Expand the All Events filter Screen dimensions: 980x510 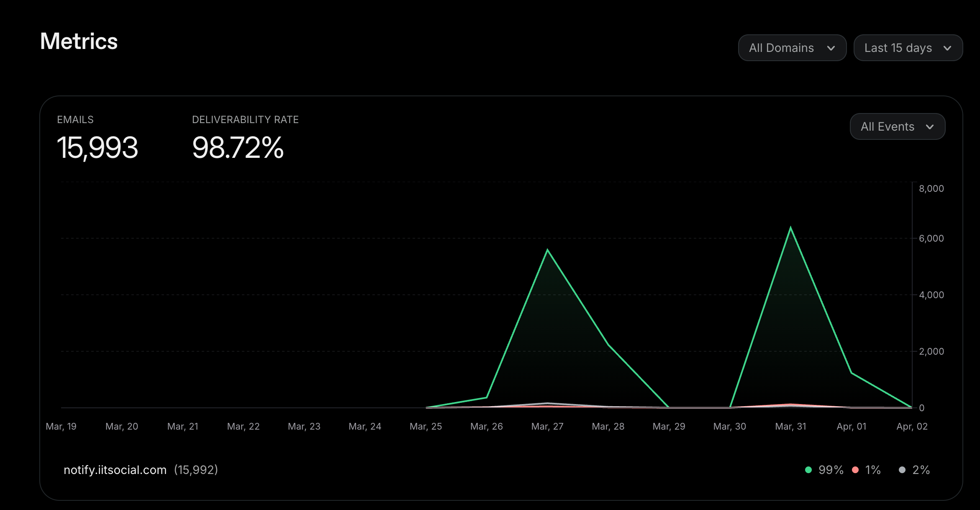click(x=897, y=126)
